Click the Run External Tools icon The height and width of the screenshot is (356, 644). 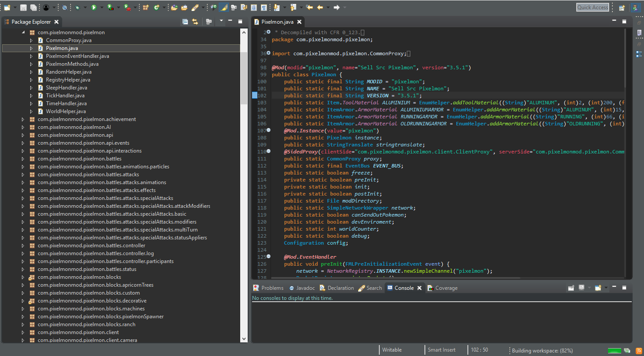click(127, 7)
